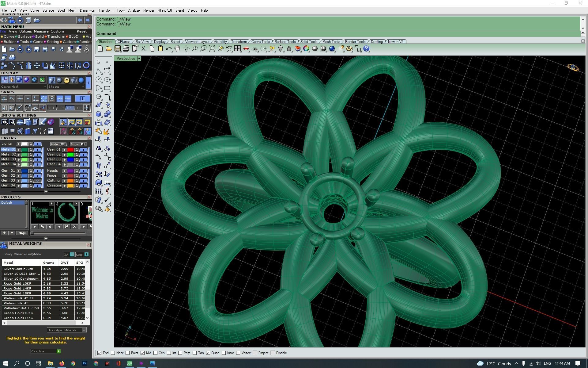This screenshot has height=368, width=588.
Task: Click the Mngr button in Projects
Action: pyautogui.click(x=22, y=233)
